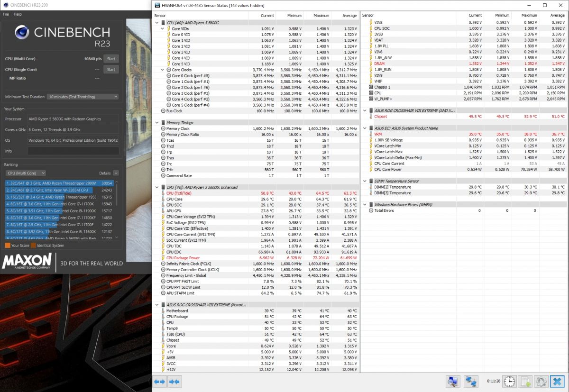Click the AMD Ryzen 5 5600G CPU icon
Screen dimensions: 569x392
tap(163, 23)
